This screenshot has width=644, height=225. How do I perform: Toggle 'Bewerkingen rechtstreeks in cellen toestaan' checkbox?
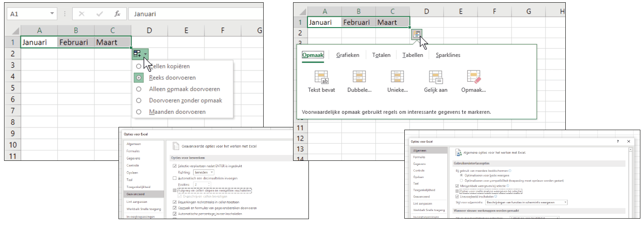(175, 202)
